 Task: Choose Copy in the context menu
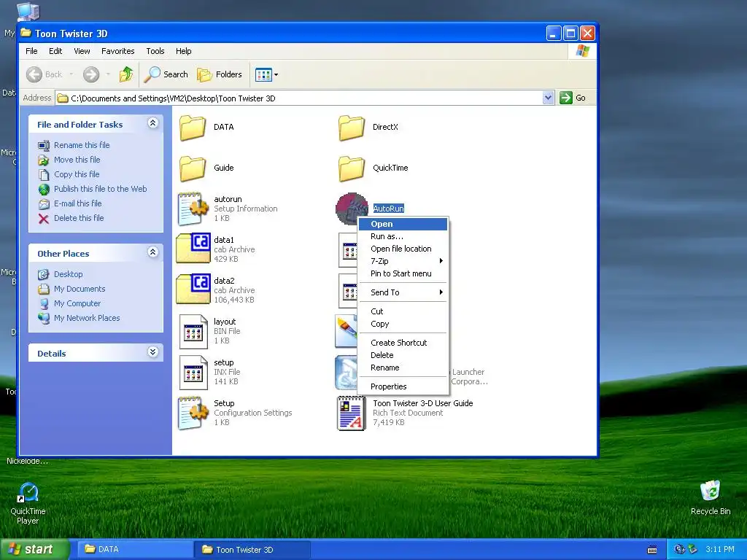[x=403, y=324]
